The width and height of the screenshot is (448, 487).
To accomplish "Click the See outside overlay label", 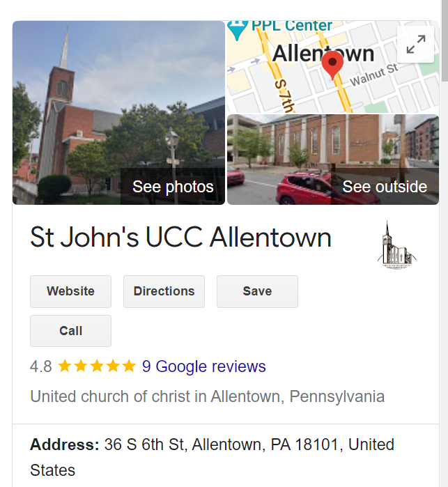I will [385, 187].
